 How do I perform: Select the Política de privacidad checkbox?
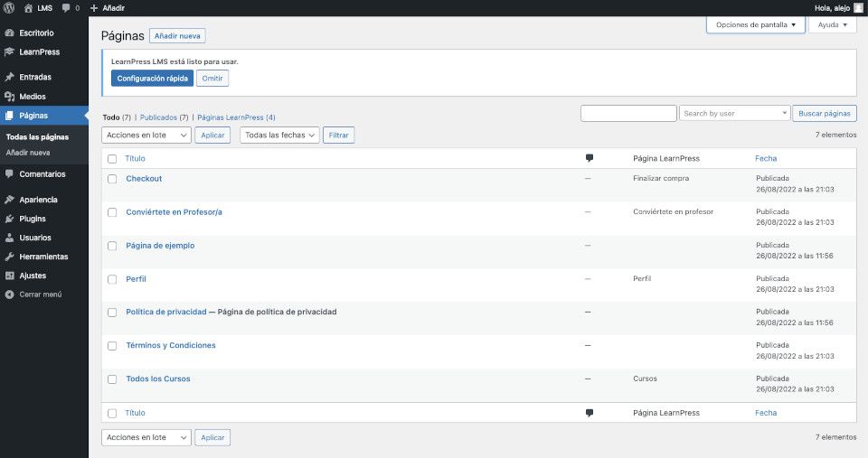(112, 313)
